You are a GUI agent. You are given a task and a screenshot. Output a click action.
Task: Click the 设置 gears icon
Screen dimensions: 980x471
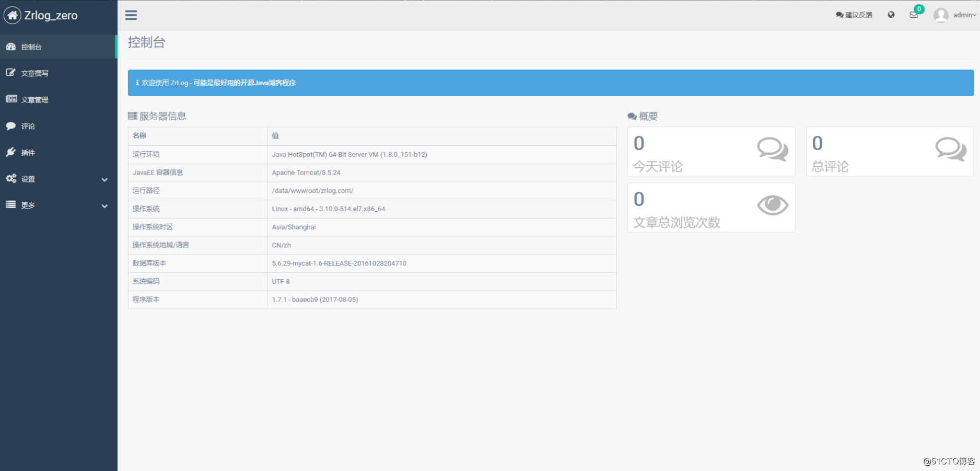coord(11,178)
